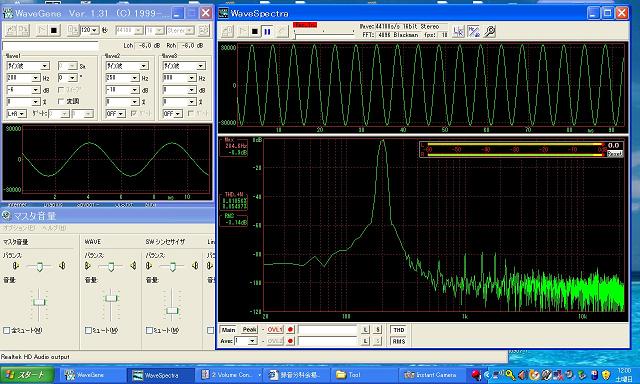Click right speaker icon under WAVE balance

pyautogui.click(x=133, y=266)
